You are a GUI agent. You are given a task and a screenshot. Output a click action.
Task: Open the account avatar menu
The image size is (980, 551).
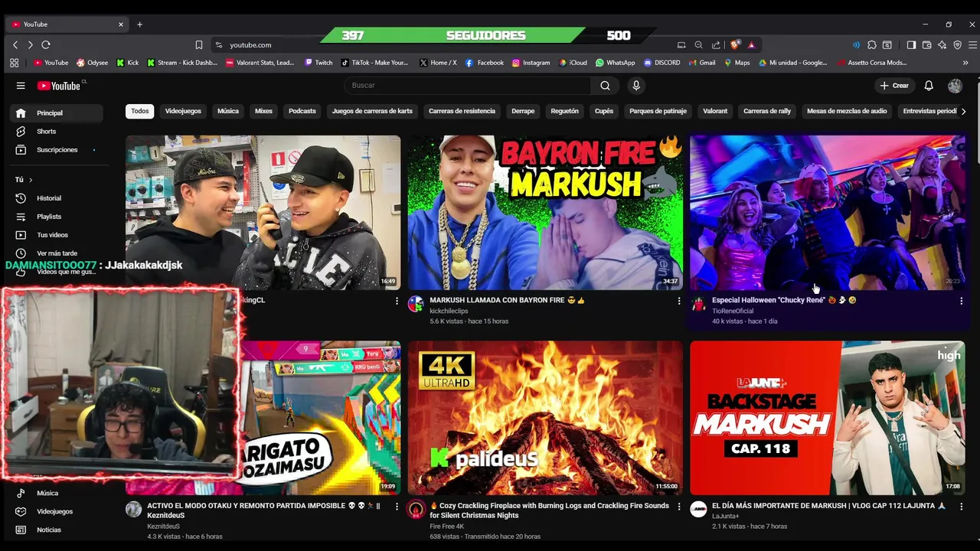pyautogui.click(x=954, y=86)
